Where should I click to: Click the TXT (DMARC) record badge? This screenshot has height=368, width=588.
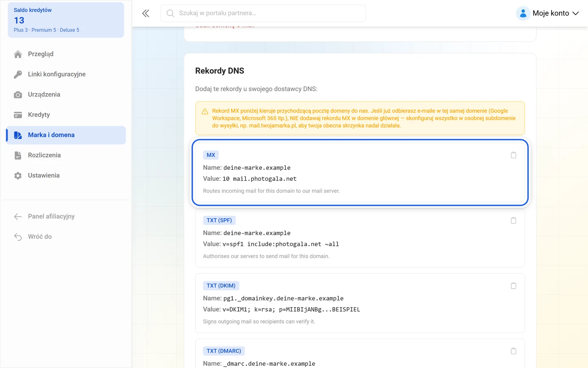pyautogui.click(x=224, y=351)
